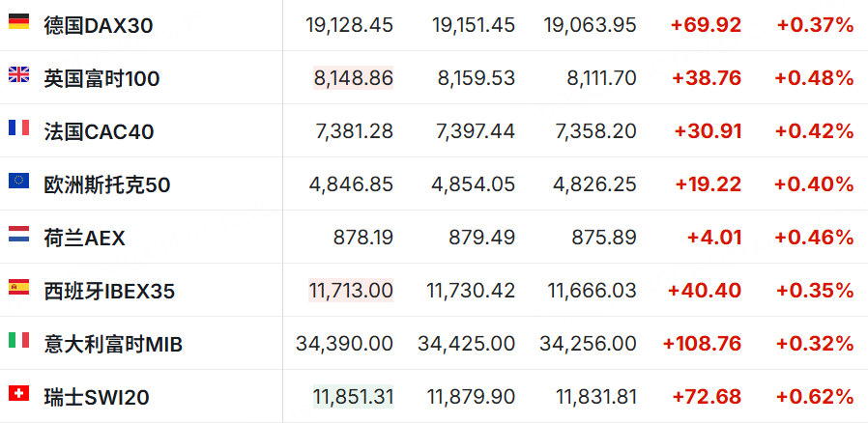
Task: Click the UK flag icon
Action: point(18,74)
